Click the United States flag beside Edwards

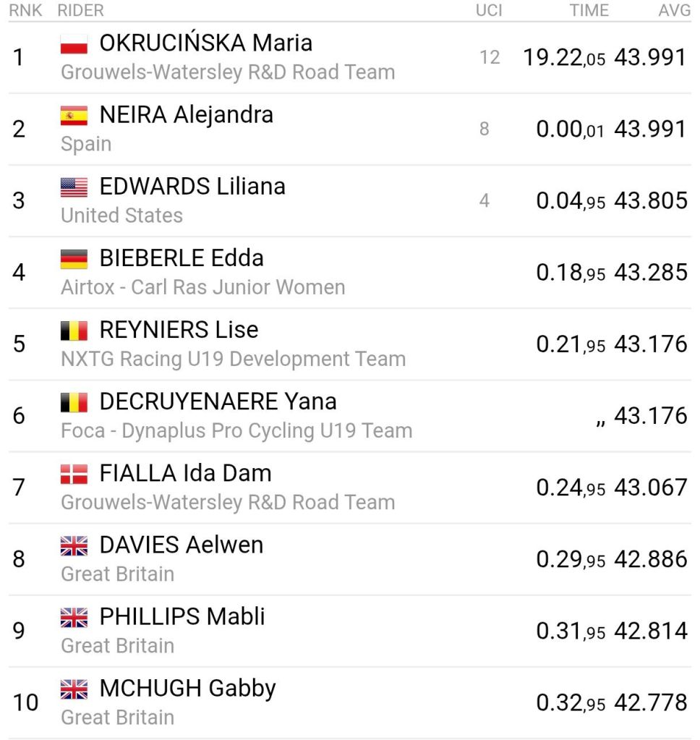(x=74, y=187)
